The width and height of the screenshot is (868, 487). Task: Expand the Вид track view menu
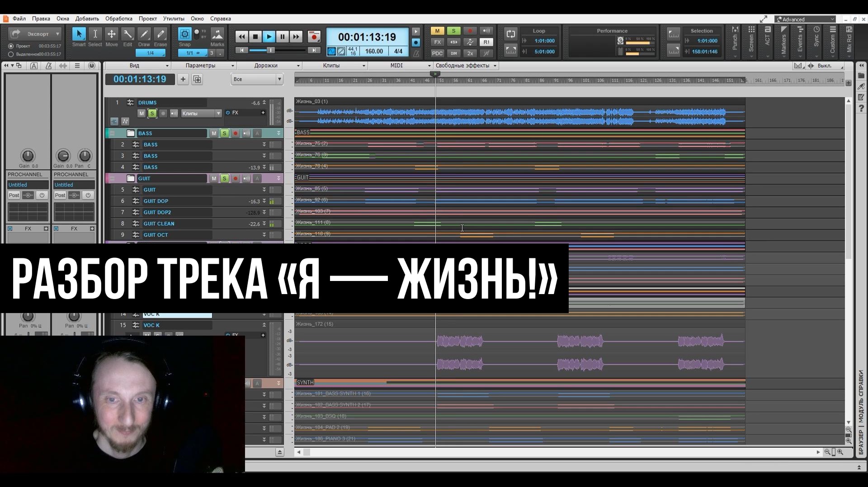138,66
